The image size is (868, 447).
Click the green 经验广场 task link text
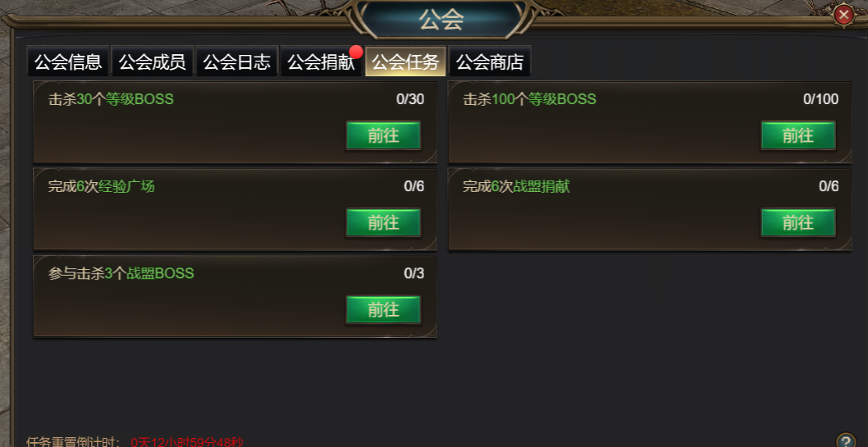click(x=127, y=186)
